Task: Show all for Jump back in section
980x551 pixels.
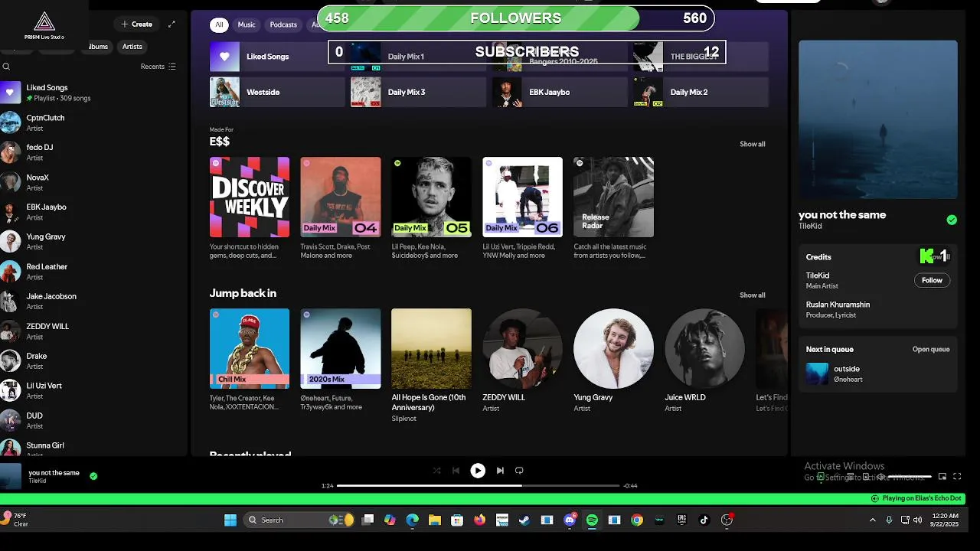Action: [x=752, y=295]
